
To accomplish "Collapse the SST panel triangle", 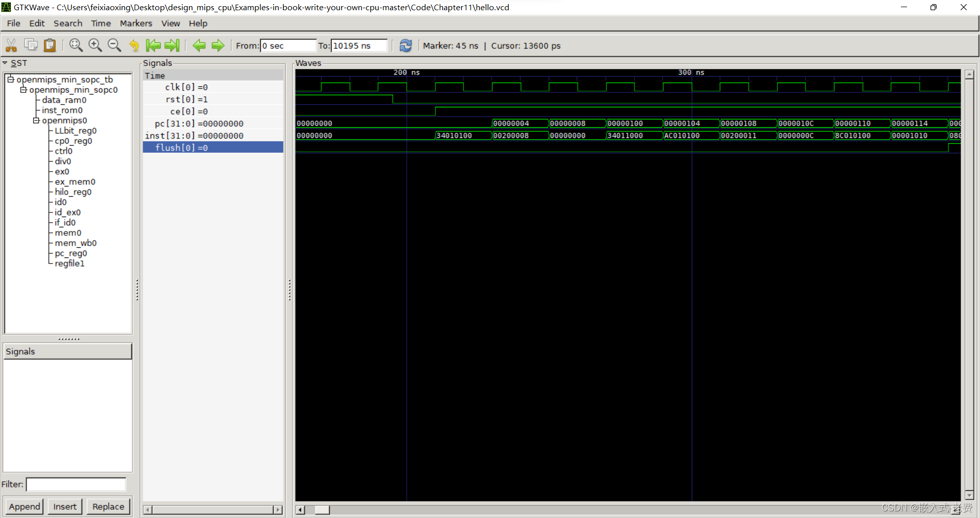I will click(x=5, y=63).
